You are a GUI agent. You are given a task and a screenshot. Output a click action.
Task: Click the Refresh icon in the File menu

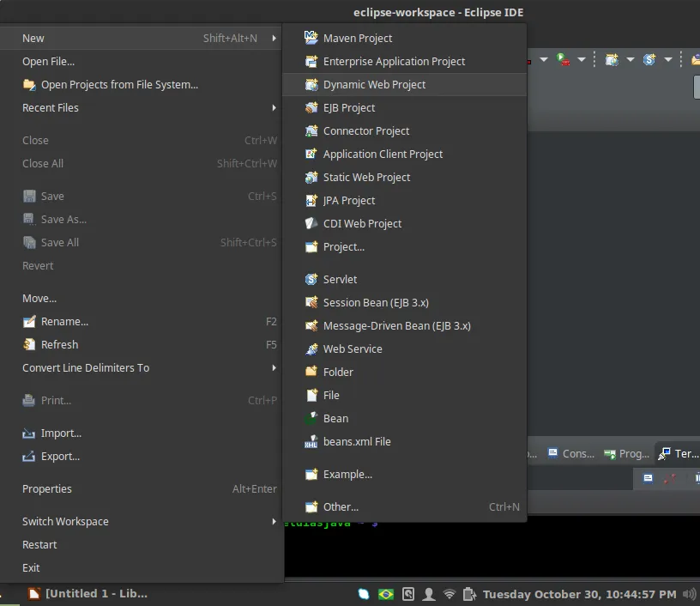coord(29,344)
